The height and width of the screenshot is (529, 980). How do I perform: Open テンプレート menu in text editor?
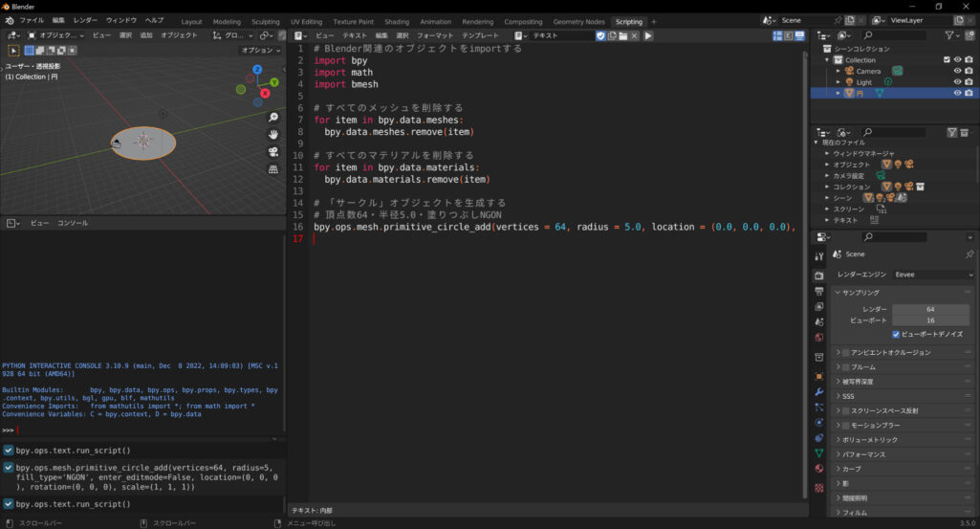tap(480, 35)
